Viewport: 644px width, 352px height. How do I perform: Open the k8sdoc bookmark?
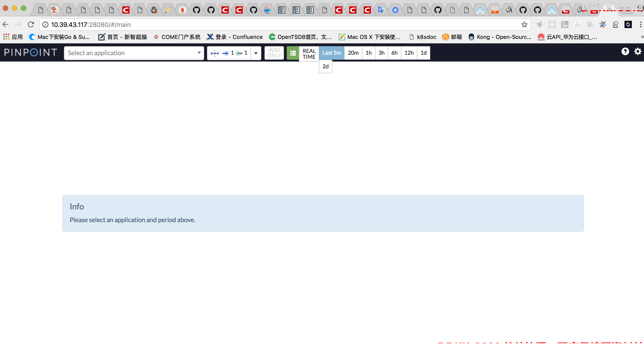[x=423, y=37]
